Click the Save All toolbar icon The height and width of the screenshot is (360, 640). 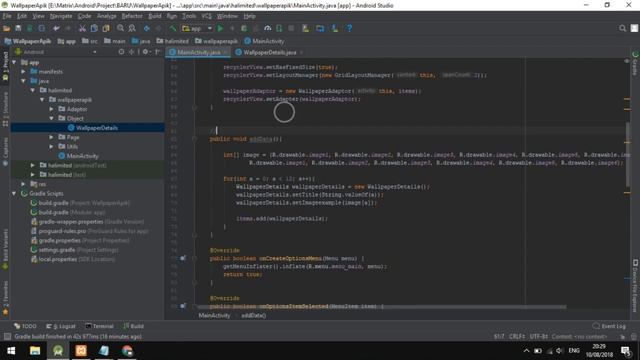click(x=18, y=29)
